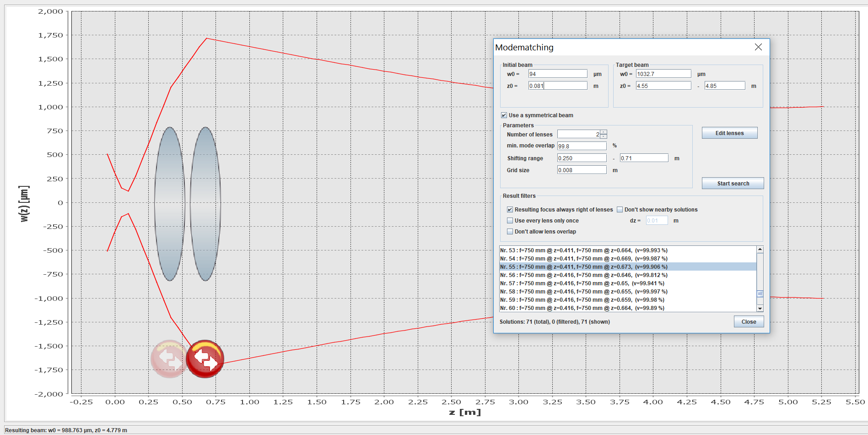This screenshot has width=868, height=435.
Task: Click the Edit lenses button
Action: point(729,133)
